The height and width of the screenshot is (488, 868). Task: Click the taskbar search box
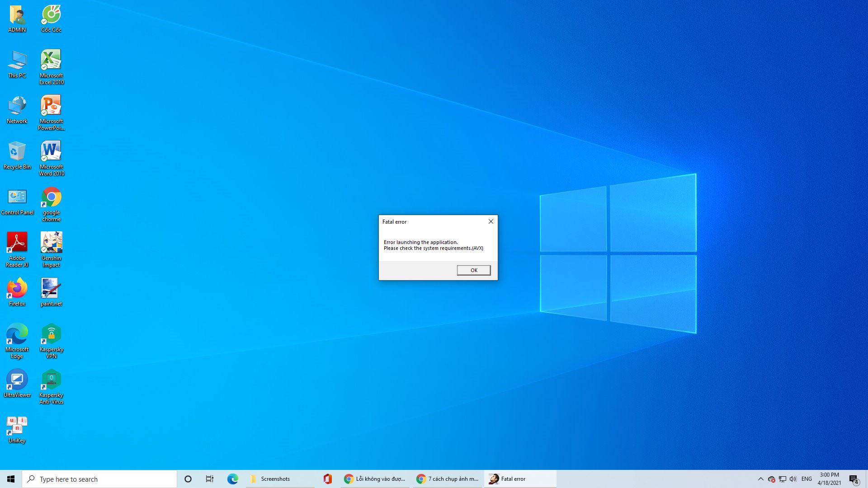(99, 479)
